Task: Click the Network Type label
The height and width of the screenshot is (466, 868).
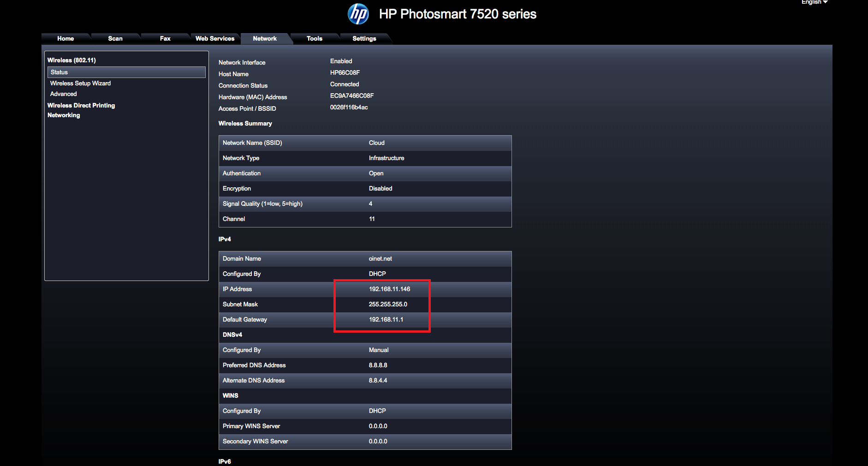Action: click(x=241, y=158)
